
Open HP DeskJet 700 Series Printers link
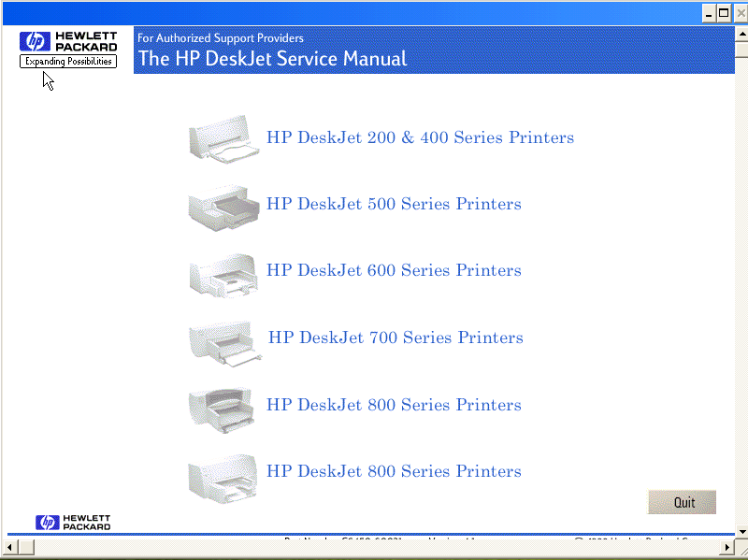point(396,337)
